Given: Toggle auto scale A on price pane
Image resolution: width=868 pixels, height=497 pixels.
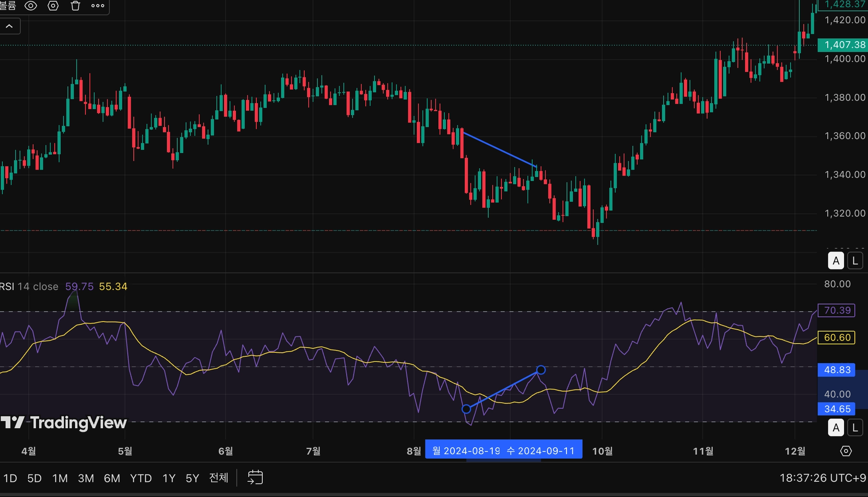Looking at the screenshot, I should pos(836,261).
